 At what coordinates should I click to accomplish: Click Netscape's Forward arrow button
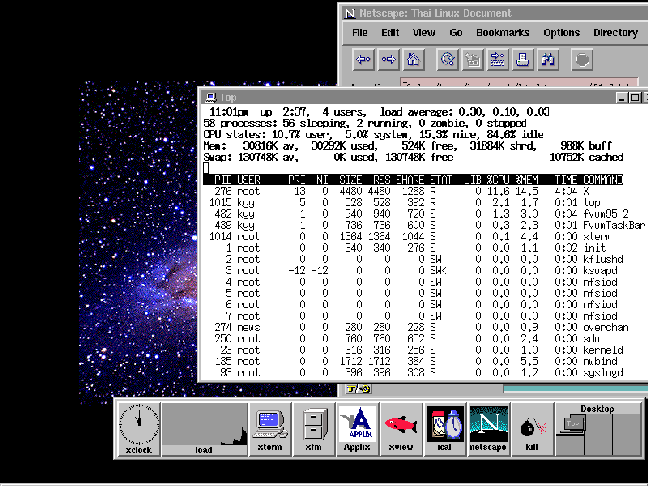point(388,60)
